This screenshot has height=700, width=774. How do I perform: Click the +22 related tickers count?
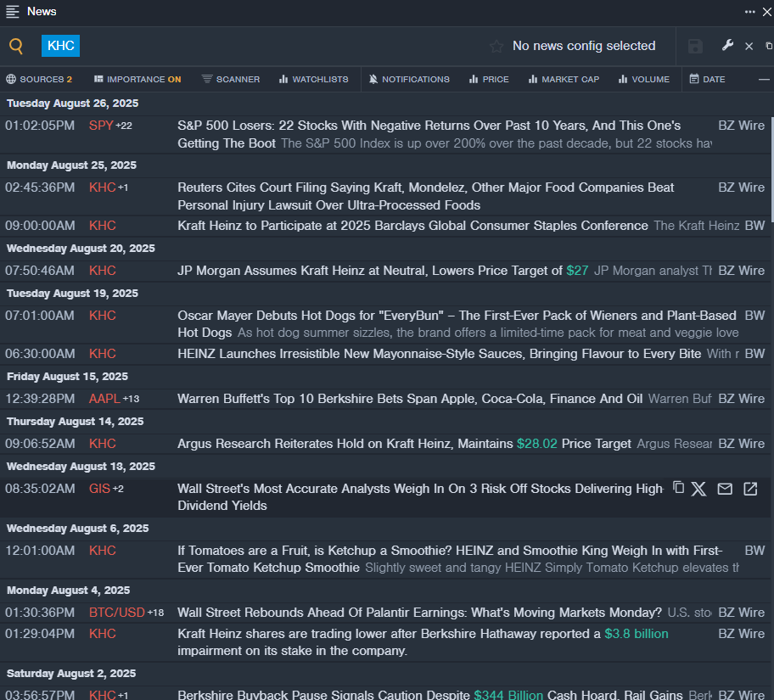pyautogui.click(x=124, y=126)
